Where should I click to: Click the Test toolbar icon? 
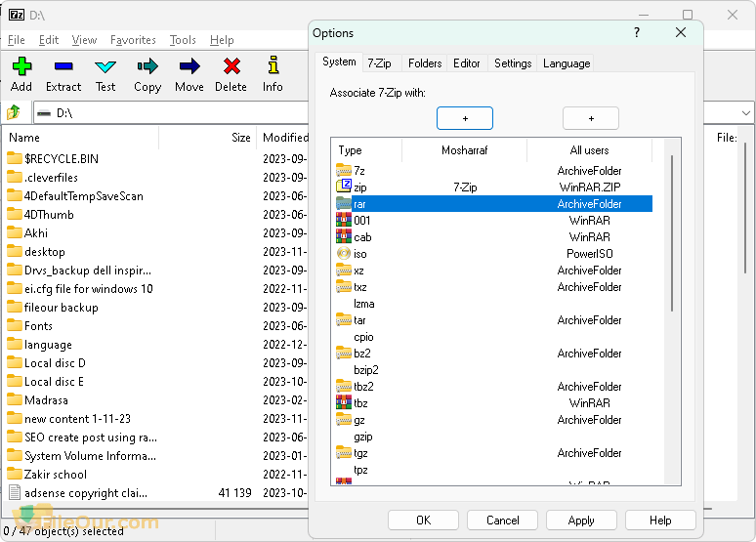click(105, 66)
